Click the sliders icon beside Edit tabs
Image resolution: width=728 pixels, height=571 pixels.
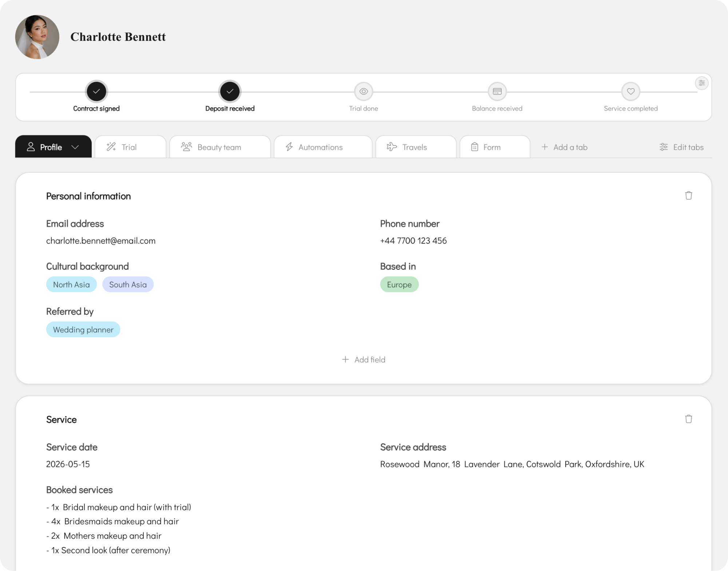pyautogui.click(x=664, y=147)
